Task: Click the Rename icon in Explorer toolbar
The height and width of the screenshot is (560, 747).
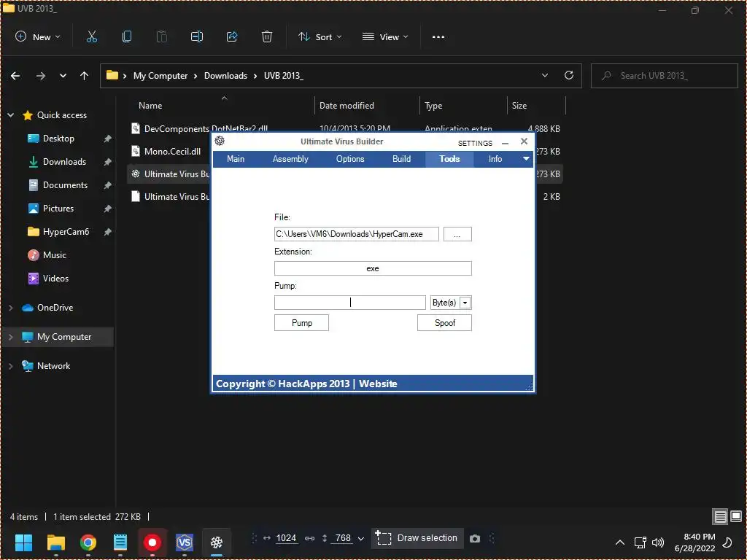Action: [x=197, y=36]
